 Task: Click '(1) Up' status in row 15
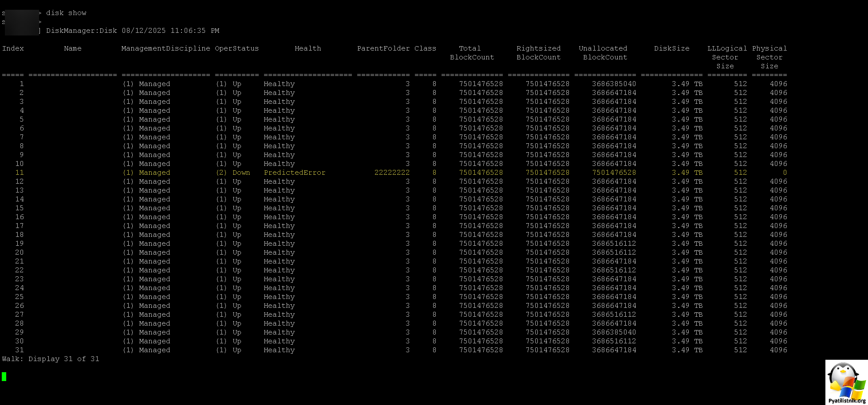tap(229, 208)
